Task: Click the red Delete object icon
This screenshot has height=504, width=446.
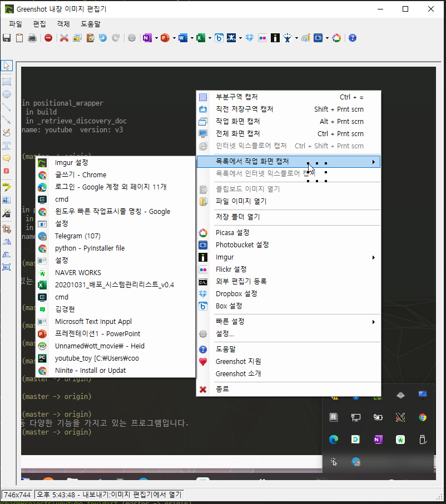Action: tap(48, 38)
